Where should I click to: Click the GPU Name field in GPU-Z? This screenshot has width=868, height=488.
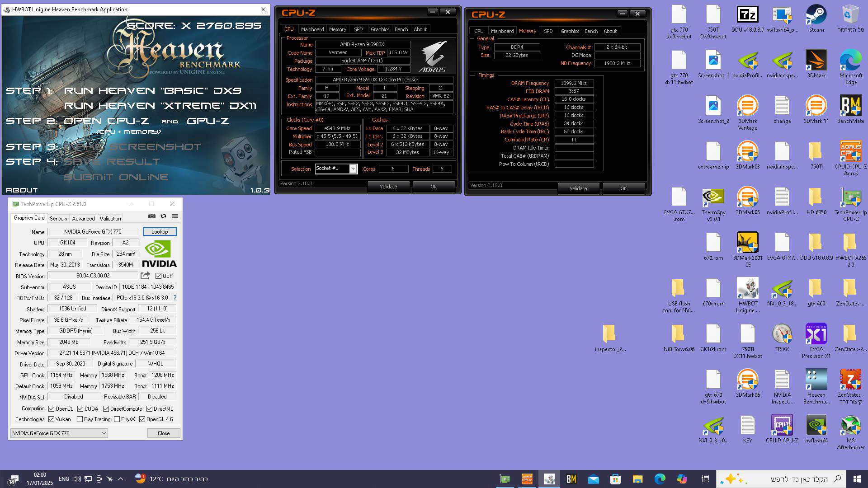[x=93, y=232]
